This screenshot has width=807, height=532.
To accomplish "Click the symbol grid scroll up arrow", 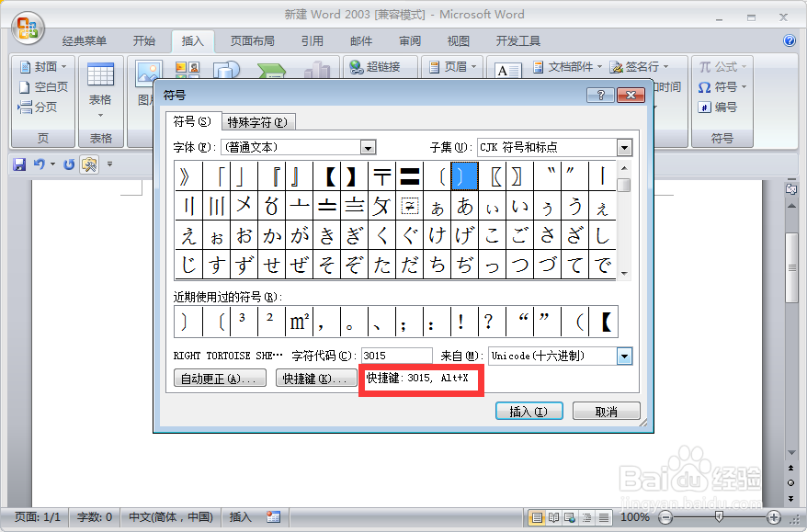I will tap(624, 168).
